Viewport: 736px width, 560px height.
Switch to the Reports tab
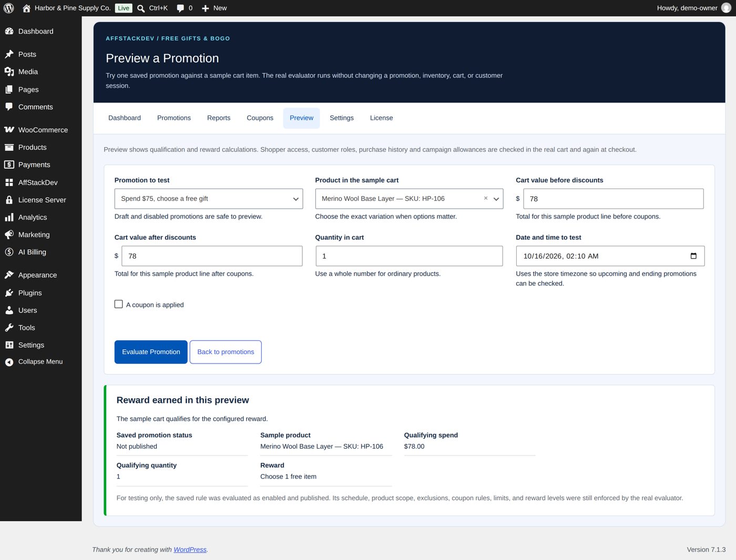[219, 118]
